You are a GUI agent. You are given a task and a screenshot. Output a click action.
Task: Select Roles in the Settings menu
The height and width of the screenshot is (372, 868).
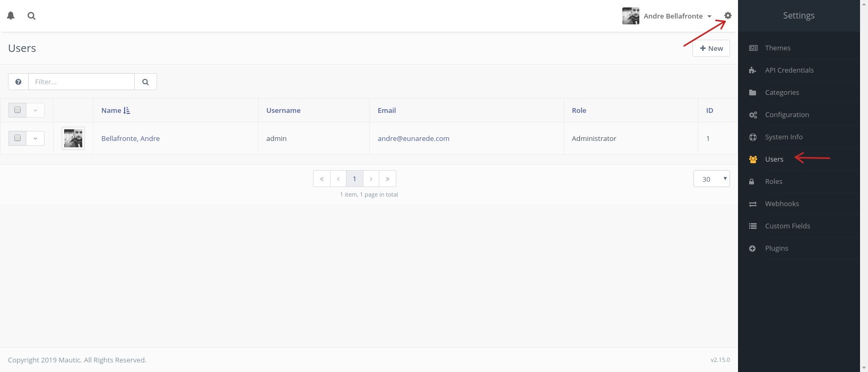(x=774, y=181)
